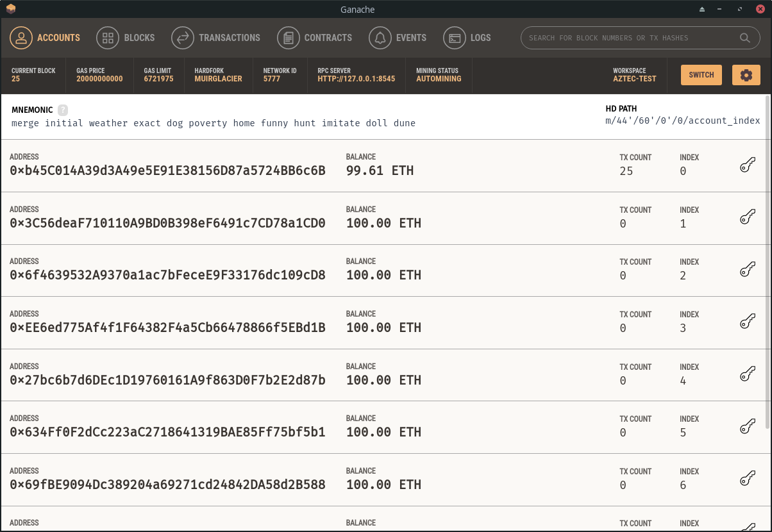Click address 0x634Ff0F2dCc223aC2718641319BAE85Ff75bf5b1
772x532 pixels.
point(168,433)
